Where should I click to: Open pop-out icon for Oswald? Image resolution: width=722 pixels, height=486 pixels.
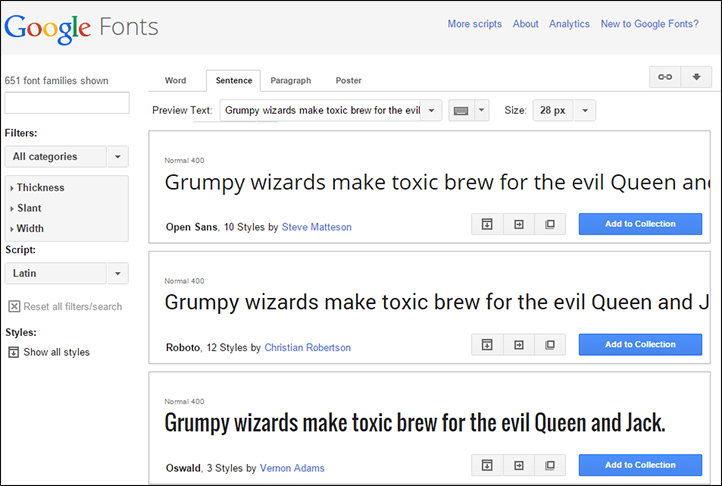click(550, 465)
